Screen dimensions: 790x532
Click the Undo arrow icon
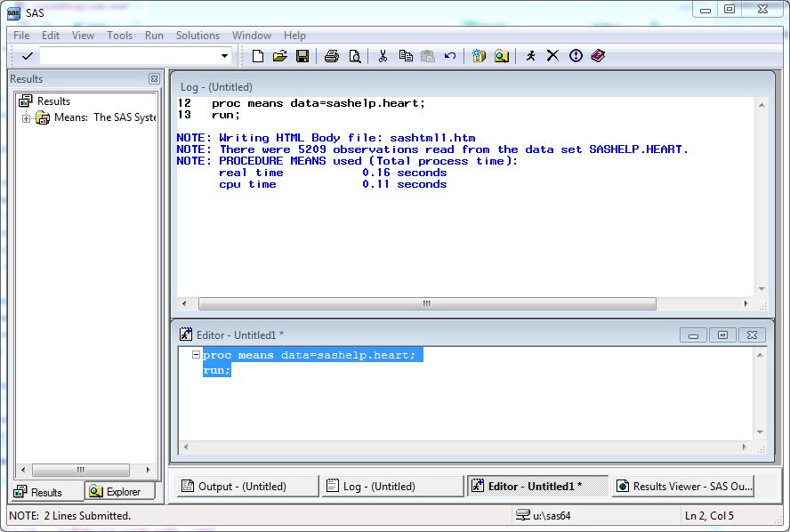coord(451,55)
